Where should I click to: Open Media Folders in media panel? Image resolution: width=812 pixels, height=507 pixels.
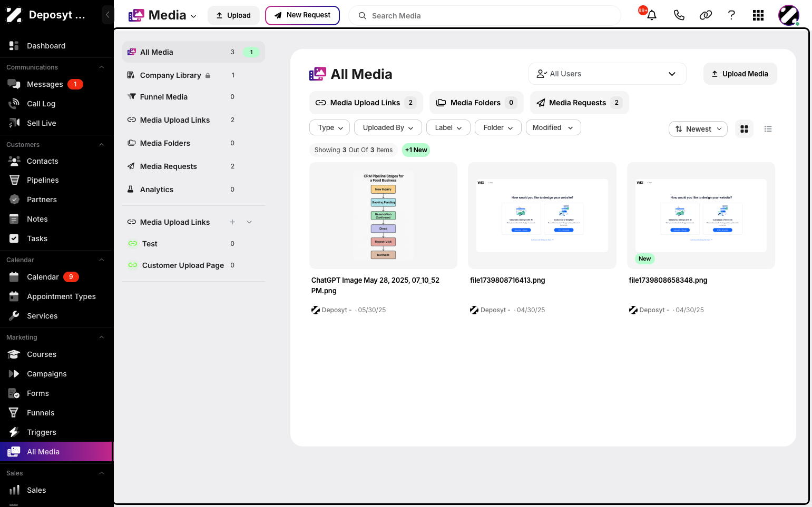tap(193, 143)
